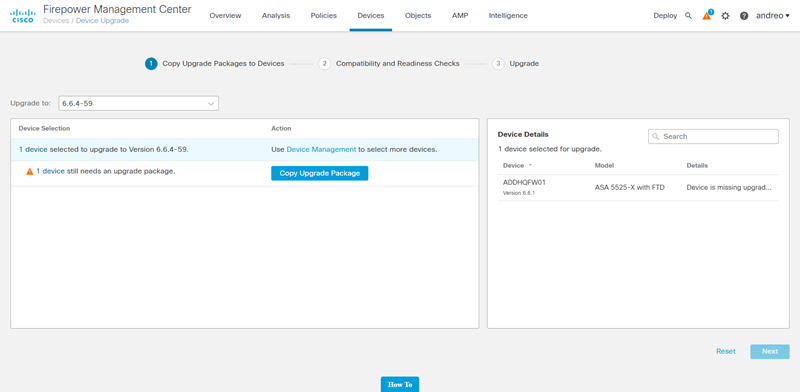
Task: Open the andreo user menu
Action: coord(772,16)
